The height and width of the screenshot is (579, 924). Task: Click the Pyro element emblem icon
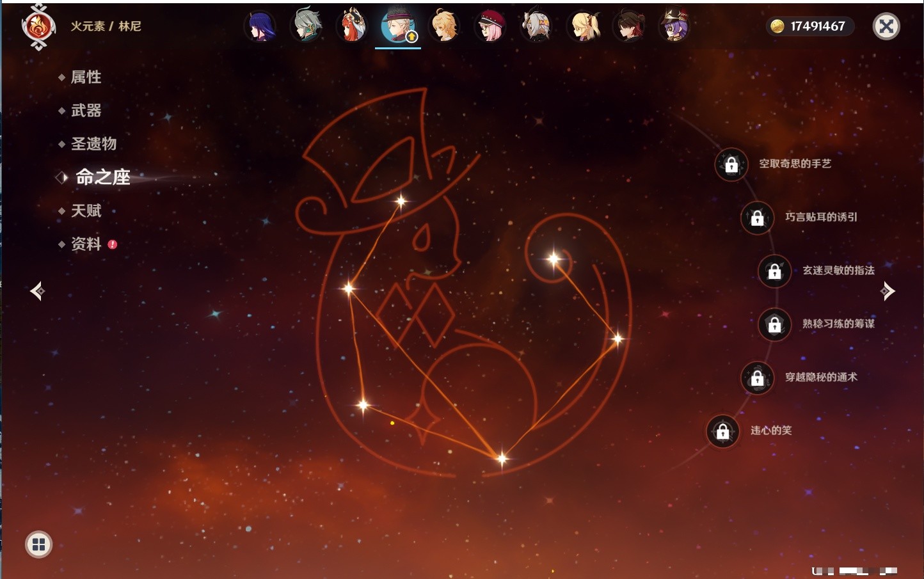pos(38,27)
